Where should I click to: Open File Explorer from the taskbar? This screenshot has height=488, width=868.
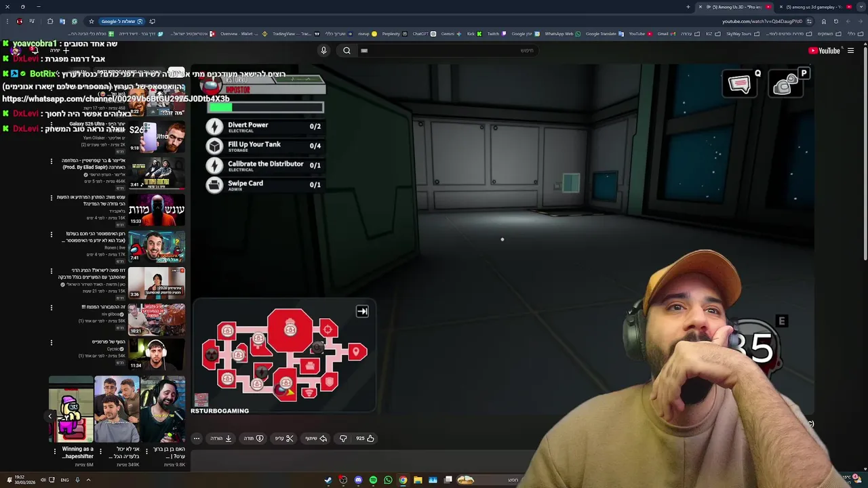coord(418,480)
